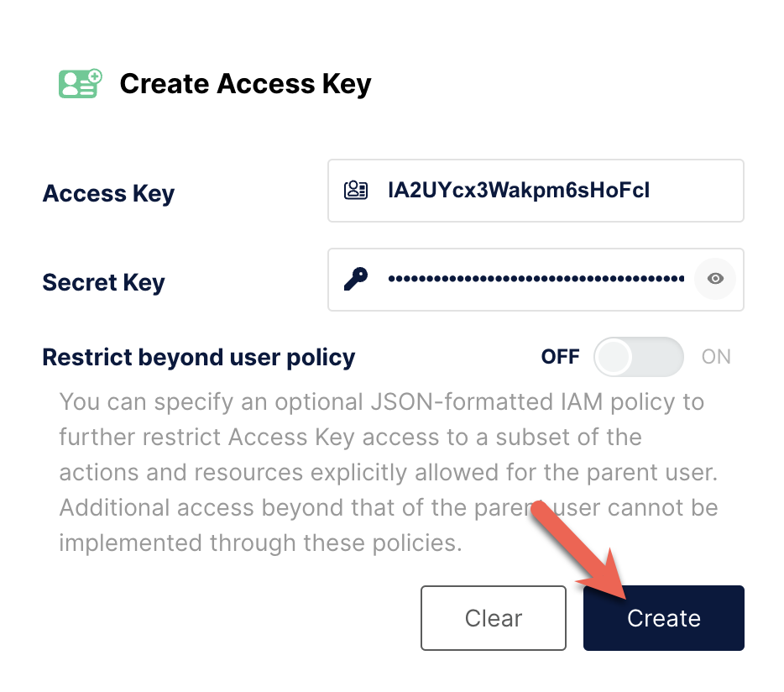Click the "Create Access Key" title text
This screenshot has width=784, height=692.
(245, 84)
